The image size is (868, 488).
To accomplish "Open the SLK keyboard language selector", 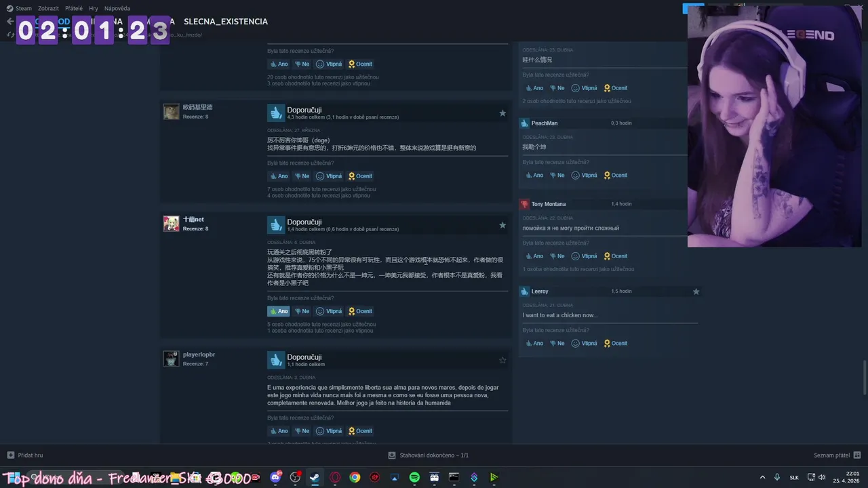I will coord(794,478).
